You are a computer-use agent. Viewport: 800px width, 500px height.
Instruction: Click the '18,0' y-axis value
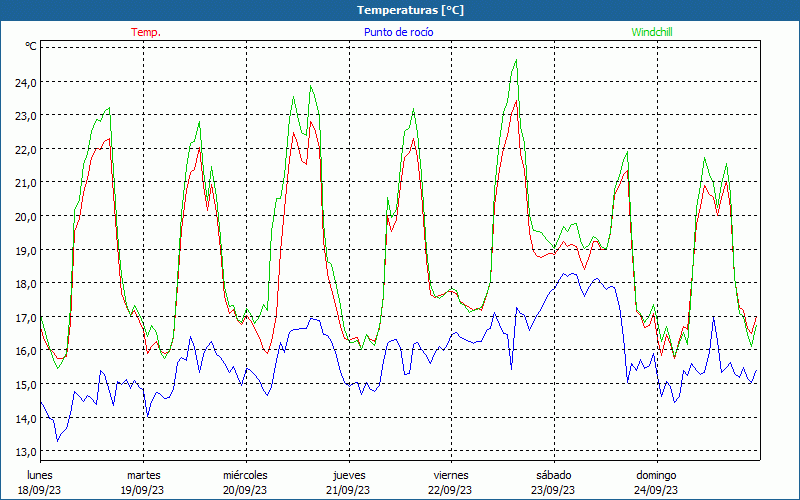[26, 284]
